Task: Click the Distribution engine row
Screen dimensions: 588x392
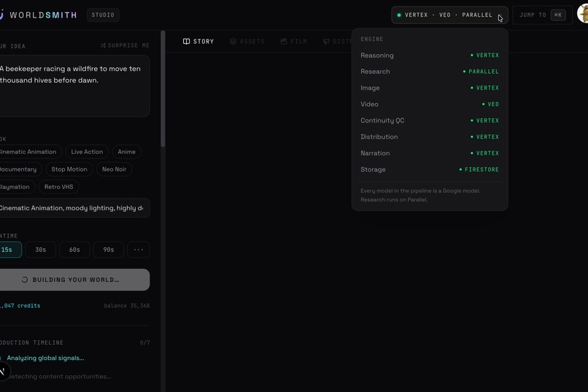Action: click(430, 137)
